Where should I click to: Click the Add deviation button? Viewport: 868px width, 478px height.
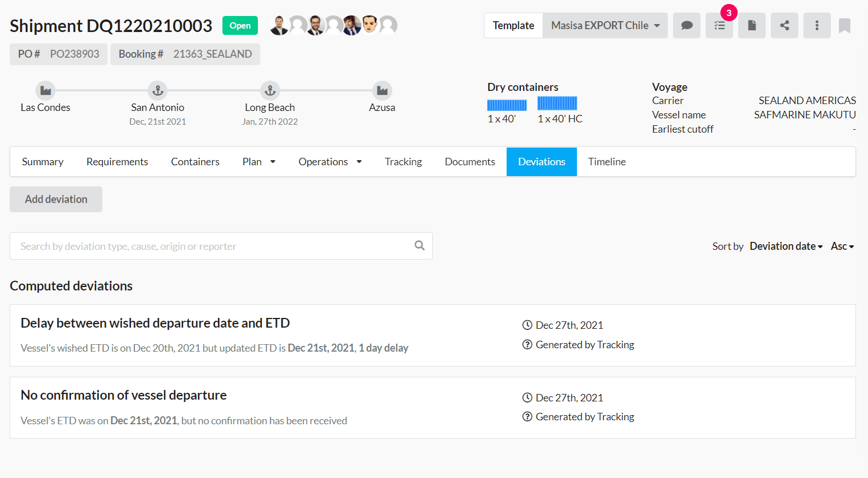click(x=56, y=199)
